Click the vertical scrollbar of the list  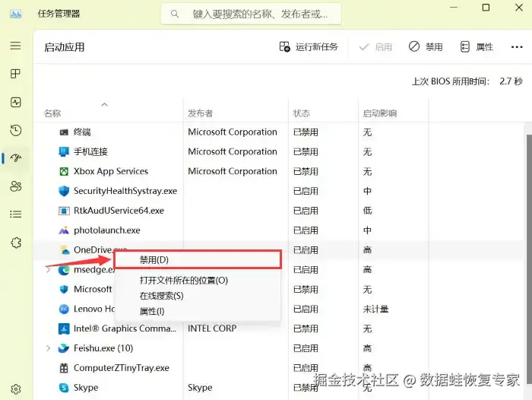click(529, 259)
